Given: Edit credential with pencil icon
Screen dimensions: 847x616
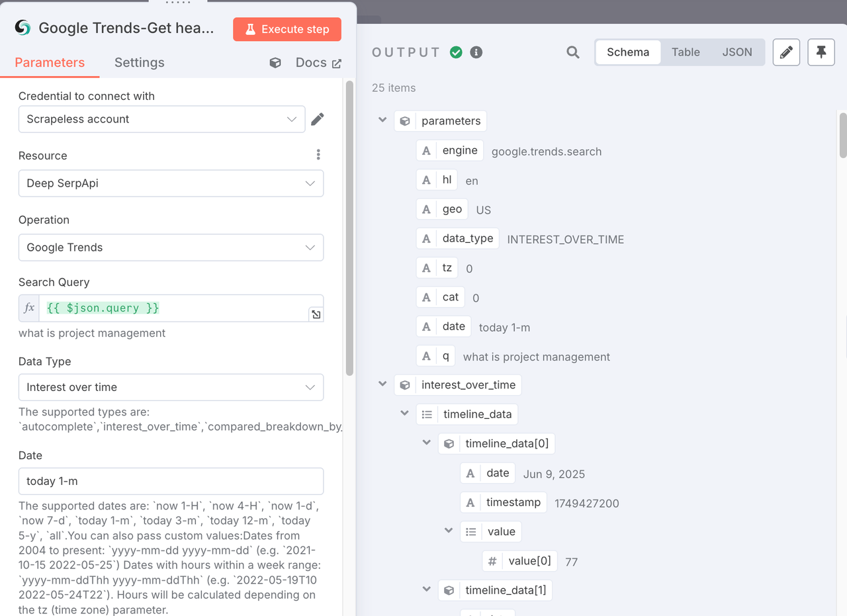Looking at the screenshot, I should tap(318, 119).
